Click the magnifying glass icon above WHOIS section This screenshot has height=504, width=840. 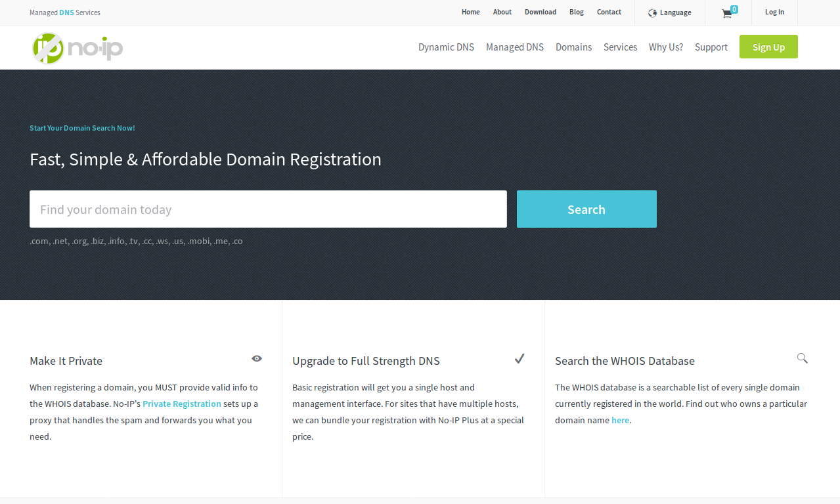coord(802,358)
